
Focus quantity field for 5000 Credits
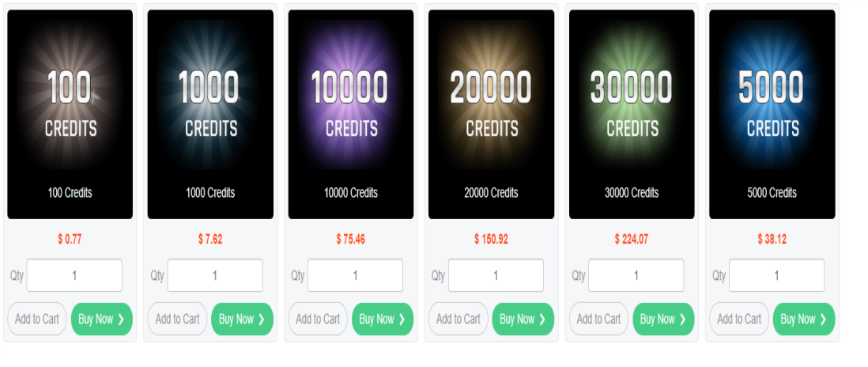776,275
